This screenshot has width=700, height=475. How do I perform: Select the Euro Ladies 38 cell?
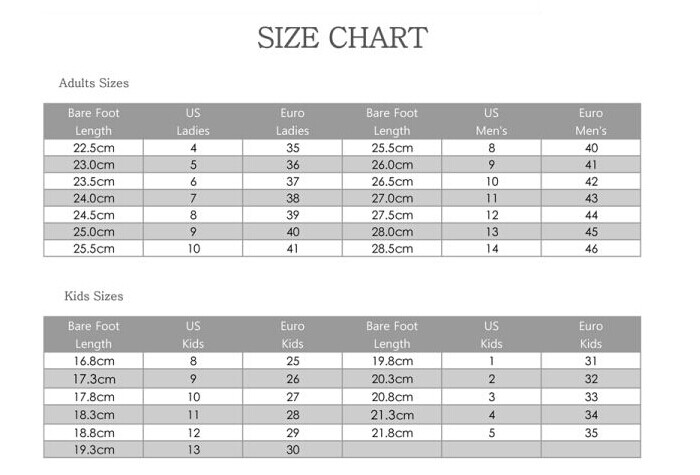(x=292, y=198)
